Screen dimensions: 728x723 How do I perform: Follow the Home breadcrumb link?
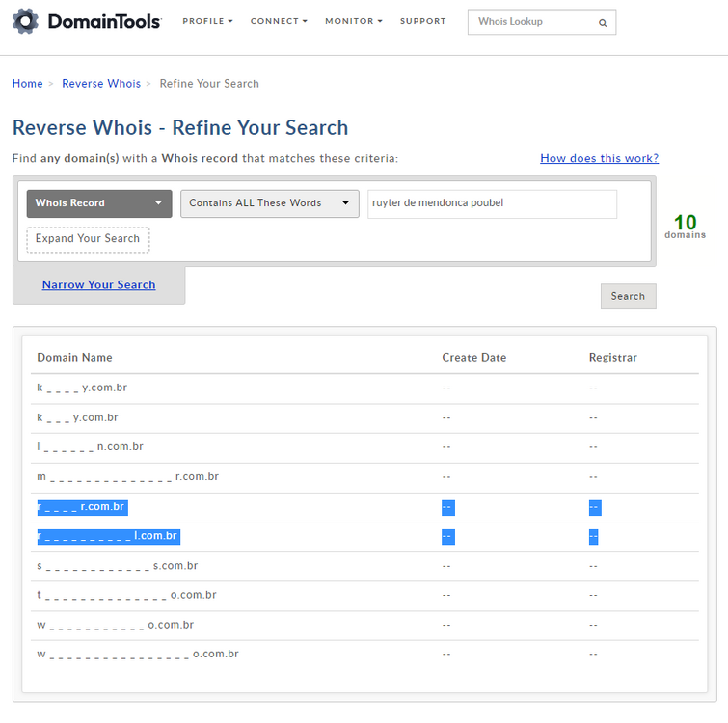tap(27, 84)
